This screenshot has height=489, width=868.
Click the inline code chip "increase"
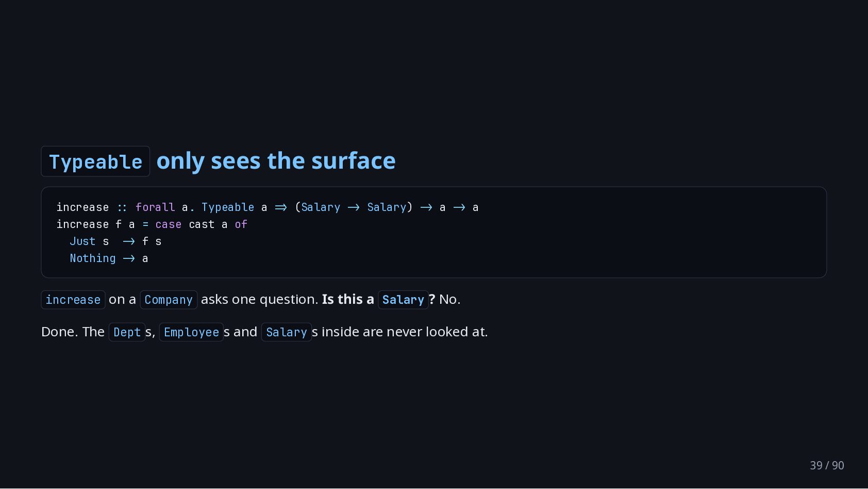coord(73,300)
